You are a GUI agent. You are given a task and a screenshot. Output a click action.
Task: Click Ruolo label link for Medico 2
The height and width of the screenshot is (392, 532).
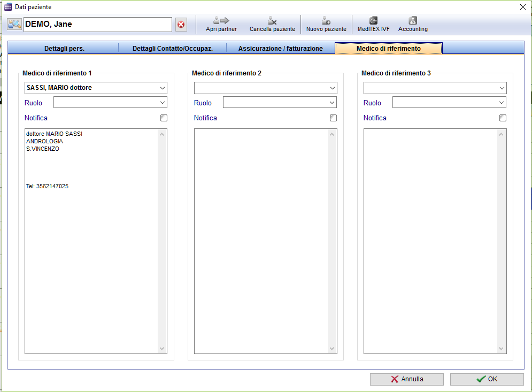click(203, 103)
